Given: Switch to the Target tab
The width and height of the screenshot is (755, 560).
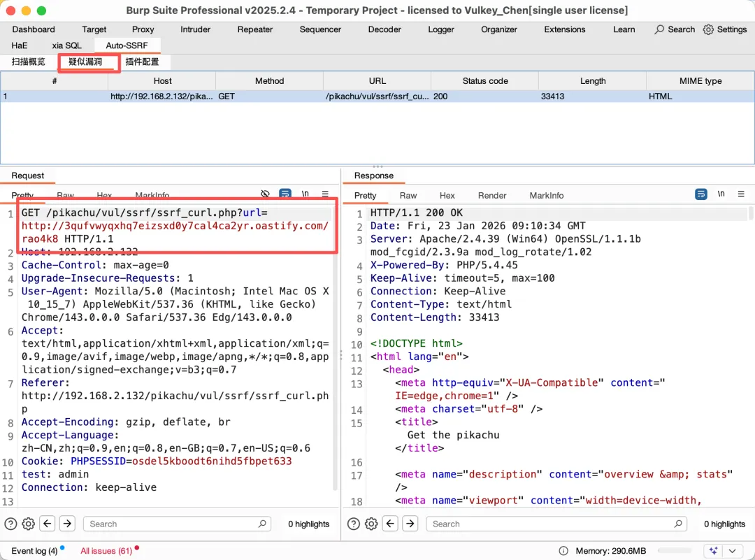Looking at the screenshot, I should click(x=94, y=29).
